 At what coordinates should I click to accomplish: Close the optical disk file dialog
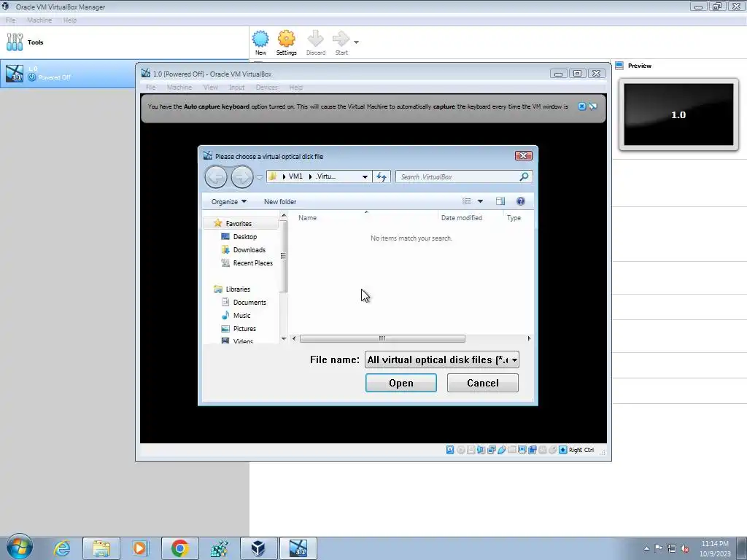523,156
